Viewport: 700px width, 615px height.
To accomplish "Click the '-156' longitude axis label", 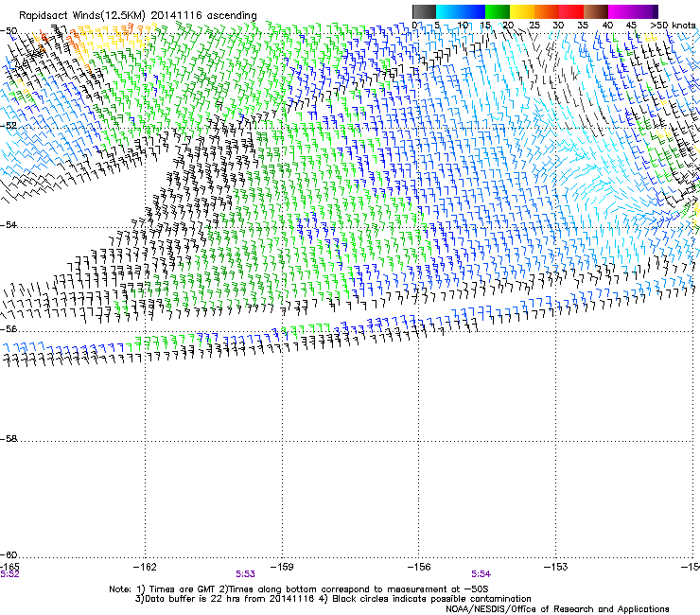I will coord(419,567).
